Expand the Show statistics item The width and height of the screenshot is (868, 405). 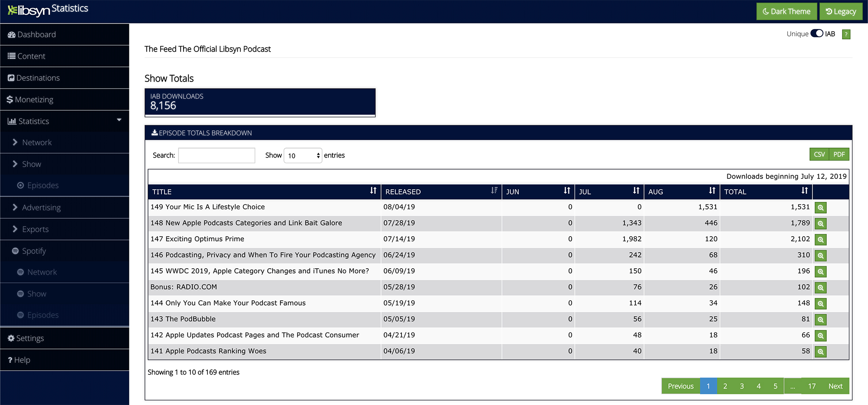click(x=65, y=164)
